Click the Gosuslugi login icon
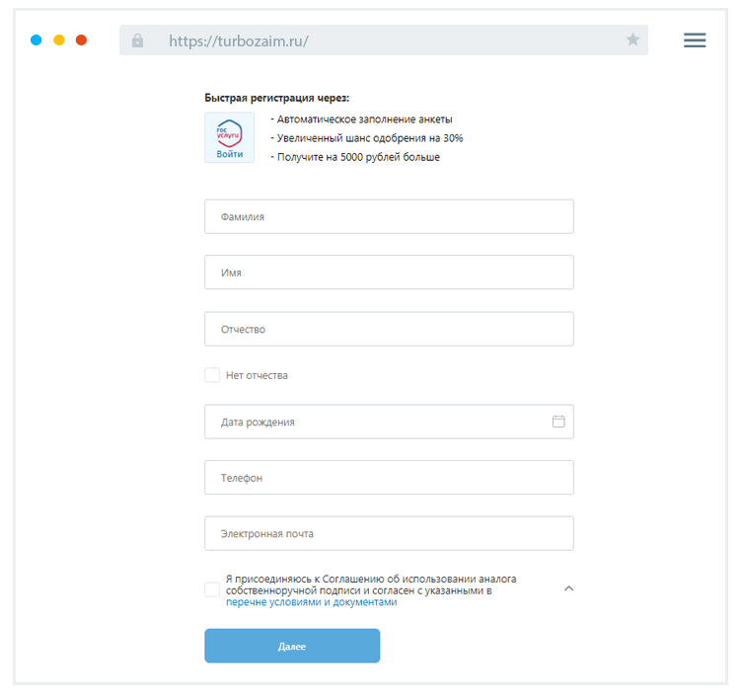The width and height of the screenshot is (741, 700). tap(229, 137)
